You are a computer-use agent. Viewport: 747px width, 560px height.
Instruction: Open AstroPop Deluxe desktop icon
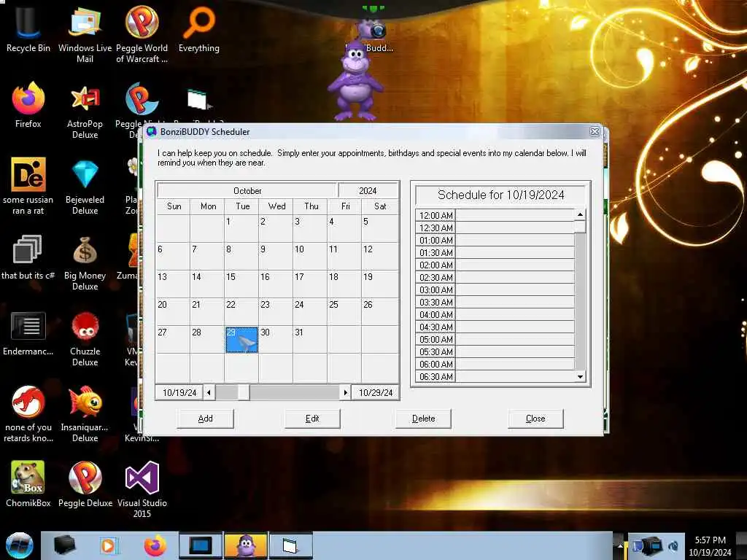click(85, 111)
